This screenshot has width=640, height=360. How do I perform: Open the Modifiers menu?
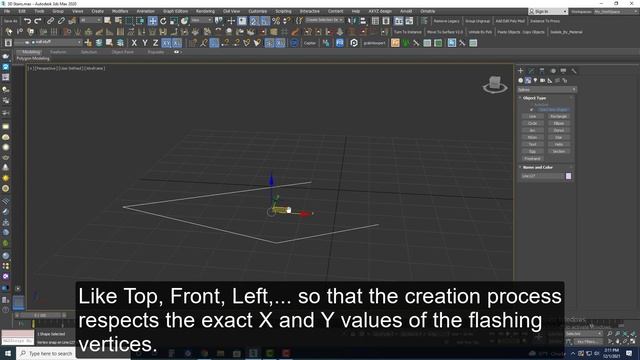120,11
